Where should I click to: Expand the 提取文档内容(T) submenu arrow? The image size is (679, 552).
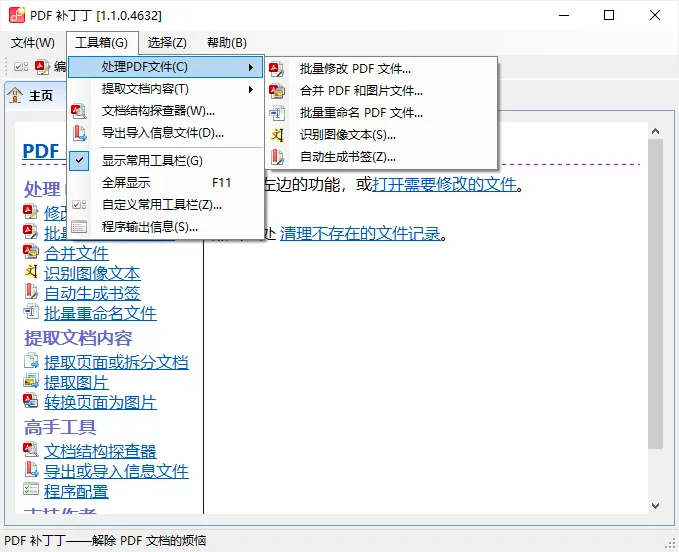251,90
